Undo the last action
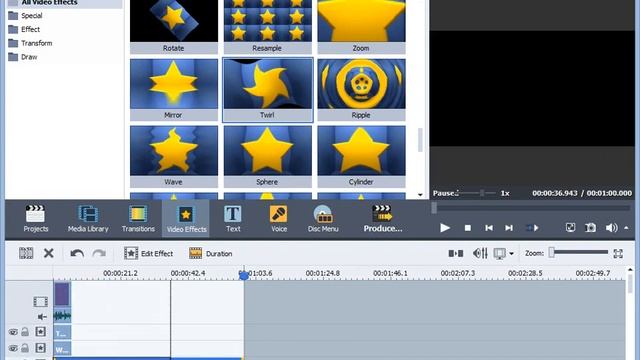The width and height of the screenshot is (640, 360). tap(77, 253)
